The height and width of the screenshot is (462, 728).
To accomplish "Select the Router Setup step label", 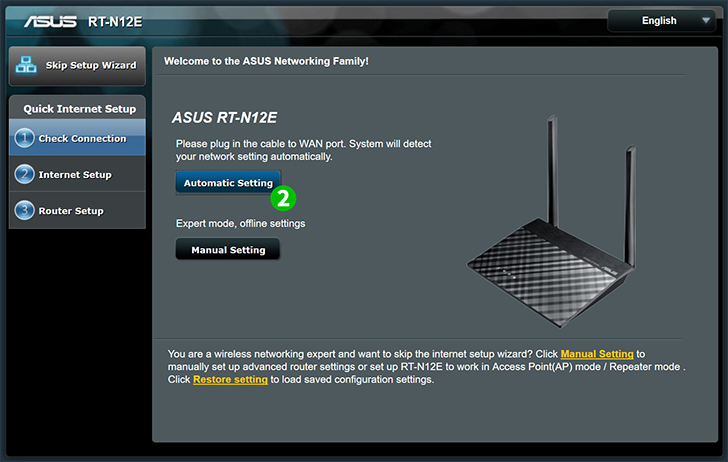I will pos(71,211).
